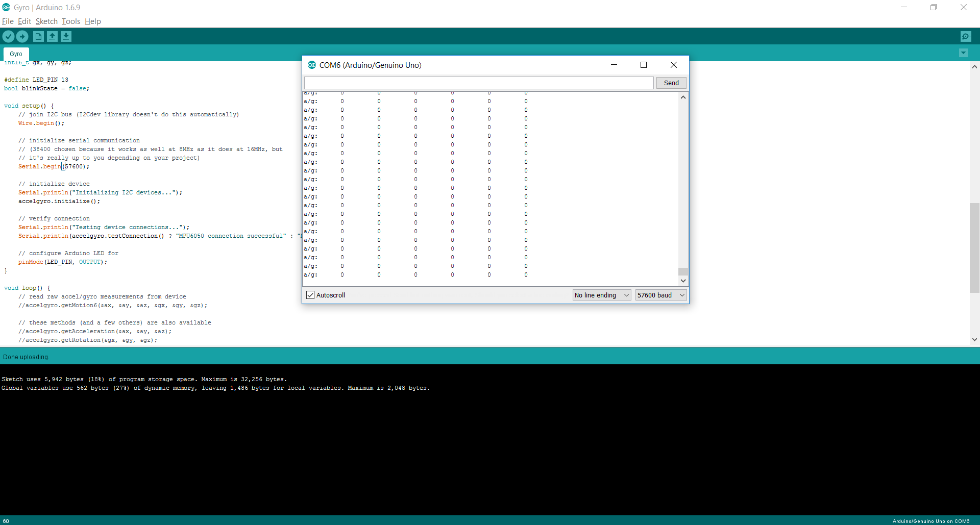Viewport: 980px width, 525px height.
Task: Click the Save sketch down-arrow icon
Action: [x=66, y=36]
